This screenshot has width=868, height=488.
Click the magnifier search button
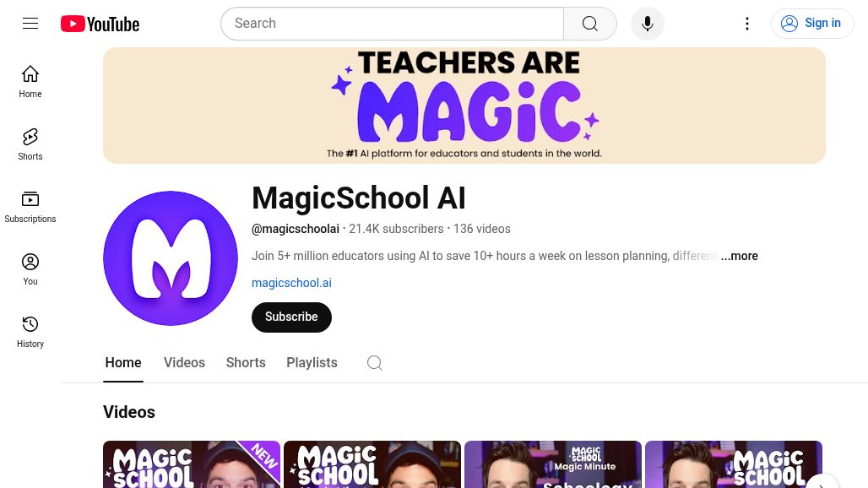tap(589, 24)
